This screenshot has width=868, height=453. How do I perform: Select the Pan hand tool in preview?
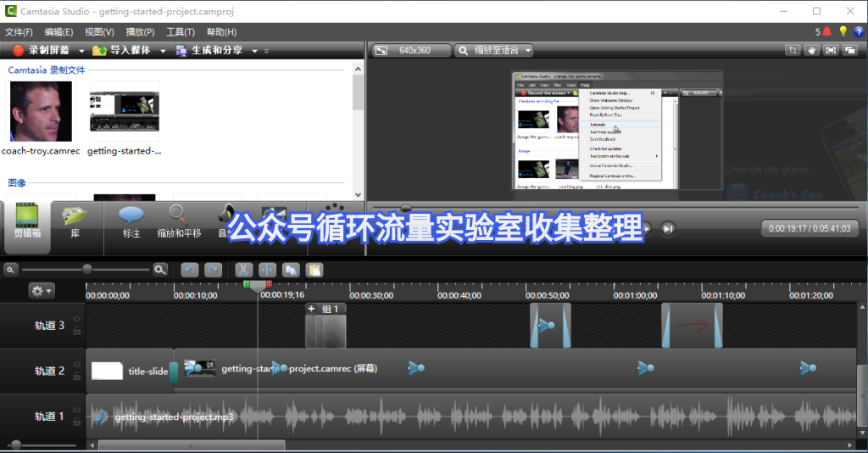pos(811,50)
